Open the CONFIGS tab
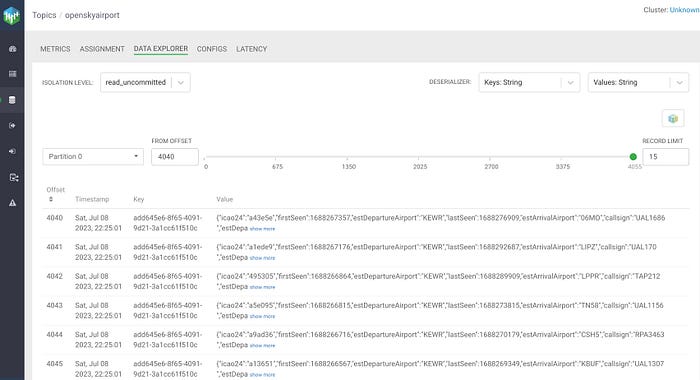The image size is (700, 380). tap(212, 49)
